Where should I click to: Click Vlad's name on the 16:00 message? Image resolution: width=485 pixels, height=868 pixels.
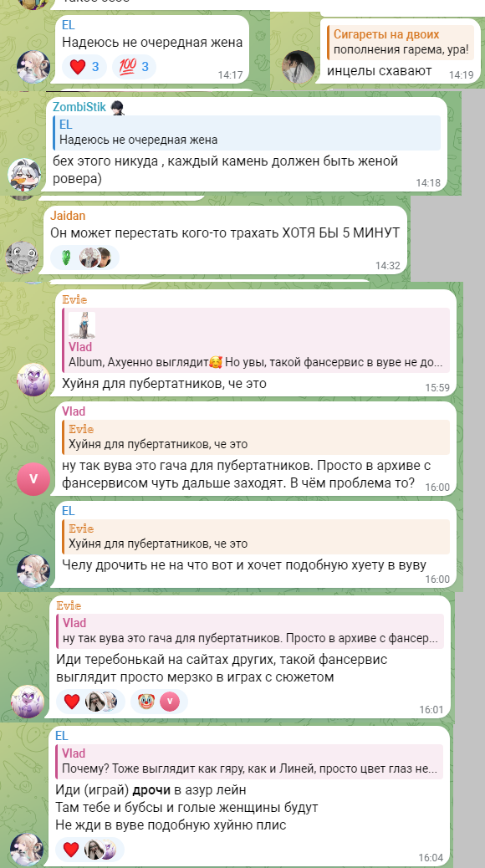coord(74,411)
